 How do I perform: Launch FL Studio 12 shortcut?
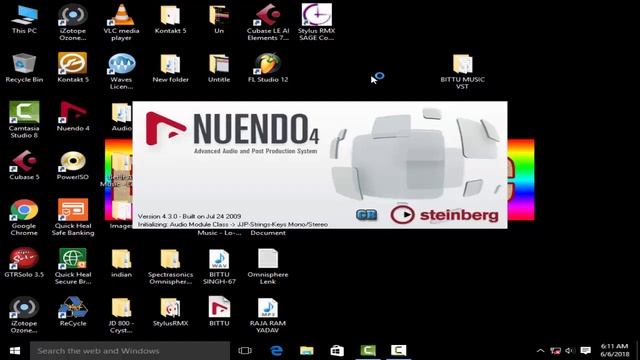[268, 68]
